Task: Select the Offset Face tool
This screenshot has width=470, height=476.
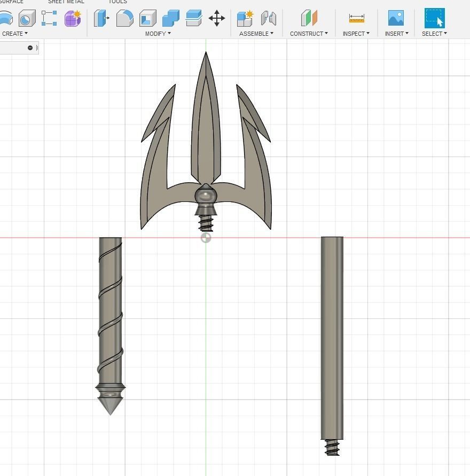Action: coord(193,18)
